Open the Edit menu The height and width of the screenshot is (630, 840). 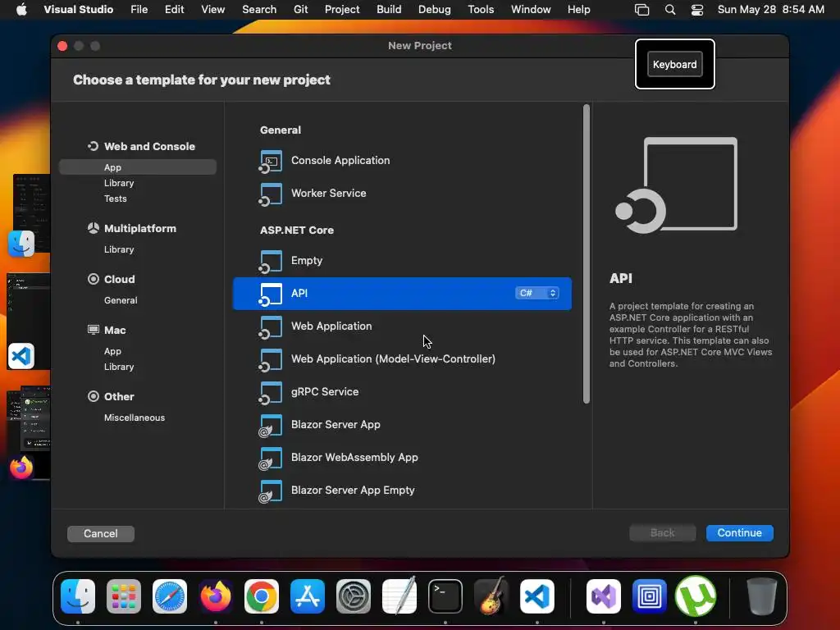[x=174, y=9]
